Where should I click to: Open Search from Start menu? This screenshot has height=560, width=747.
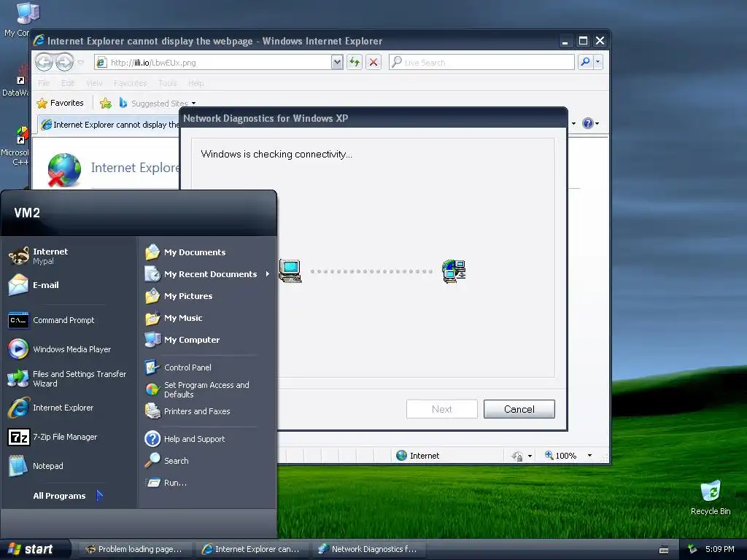(167, 461)
